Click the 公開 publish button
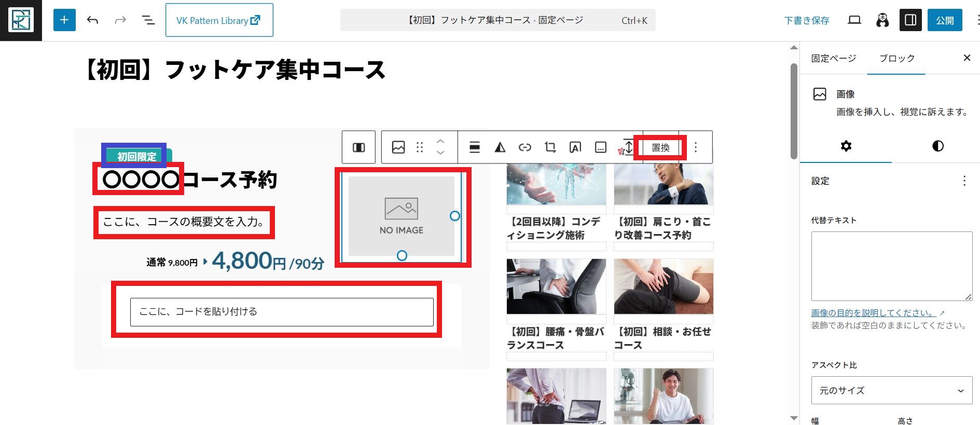The height and width of the screenshot is (425, 980). 944,20
